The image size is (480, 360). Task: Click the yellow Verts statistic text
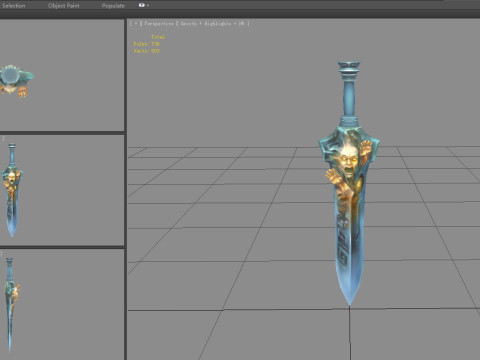pyautogui.click(x=147, y=51)
